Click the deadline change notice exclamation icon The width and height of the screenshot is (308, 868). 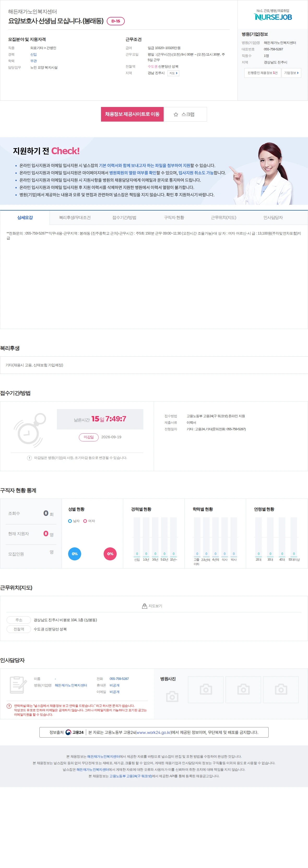pyautogui.click(x=29, y=458)
